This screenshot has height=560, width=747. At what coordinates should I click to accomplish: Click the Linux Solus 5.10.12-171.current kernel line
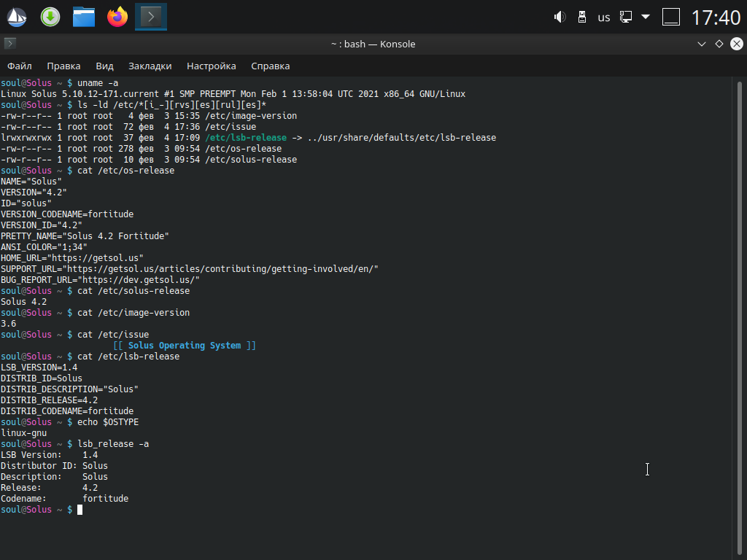pyautogui.click(x=233, y=94)
